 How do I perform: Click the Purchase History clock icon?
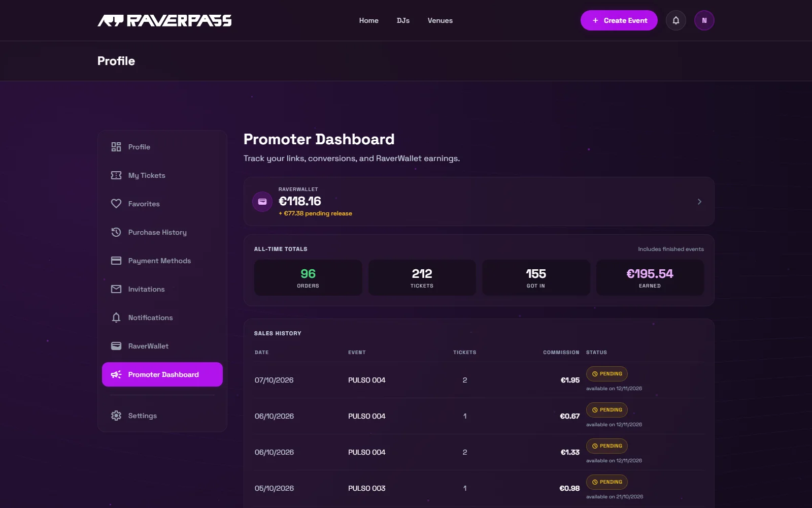[116, 232]
